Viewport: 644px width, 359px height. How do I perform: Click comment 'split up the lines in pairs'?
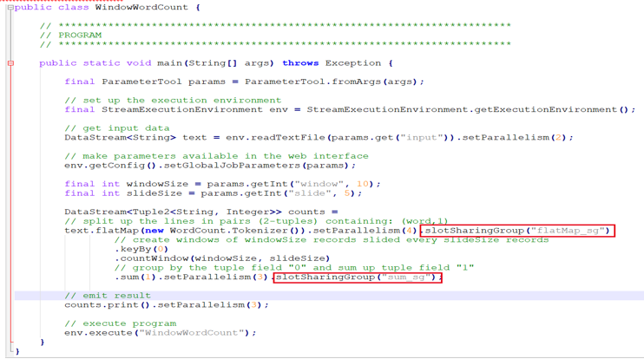click(x=256, y=221)
